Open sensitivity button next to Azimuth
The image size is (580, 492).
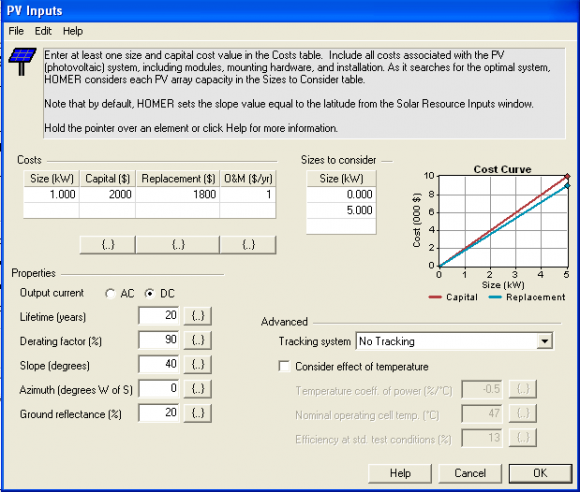pos(198,389)
